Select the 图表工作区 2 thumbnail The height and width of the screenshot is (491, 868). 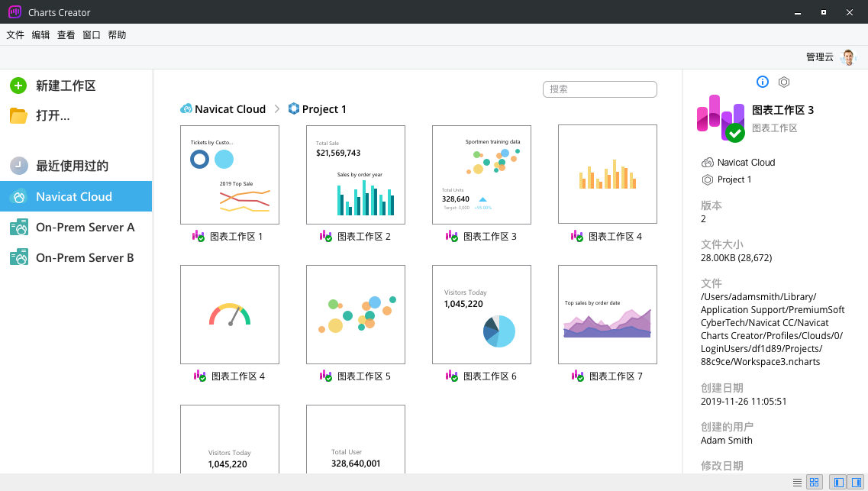click(356, 175)
